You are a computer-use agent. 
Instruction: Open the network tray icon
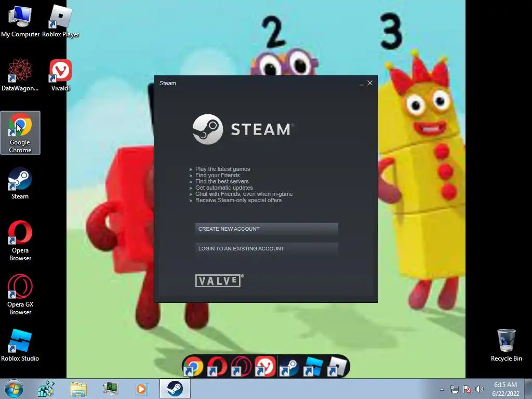454,389
